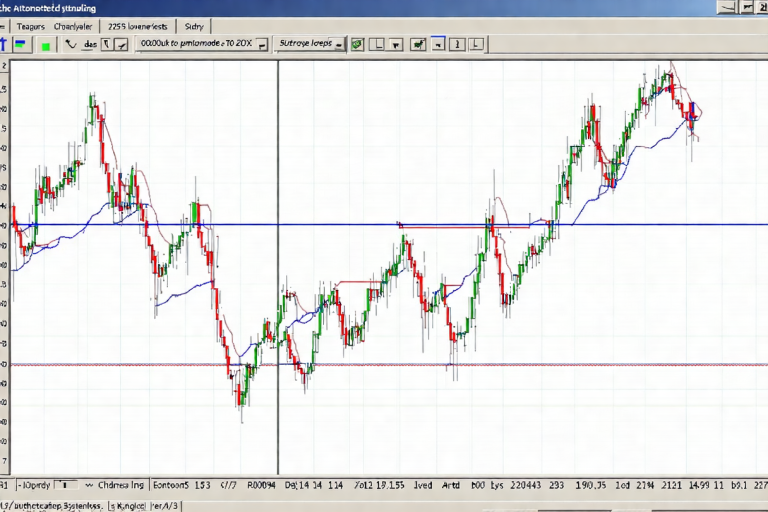Click the Sidry menu item
The height and width of the screenshot is (512, 768).
[x=194, y=27]
